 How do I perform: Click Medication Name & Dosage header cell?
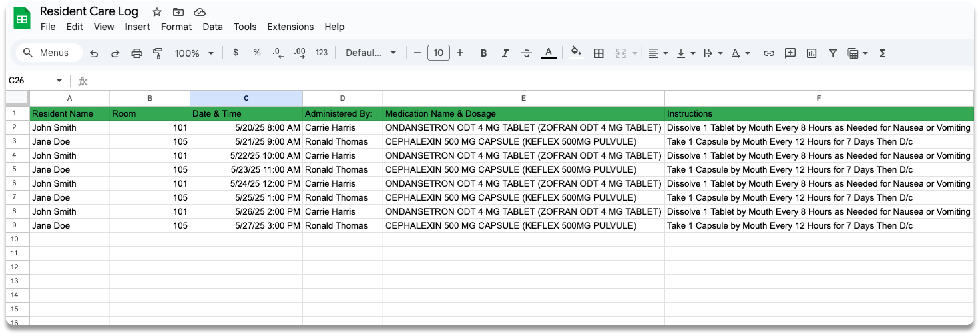524,113
